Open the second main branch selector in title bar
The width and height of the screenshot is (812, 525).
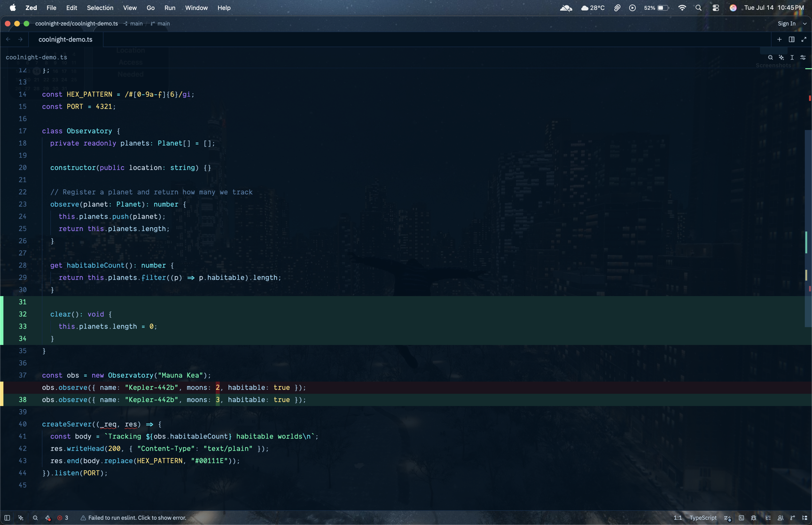point(161,24)
